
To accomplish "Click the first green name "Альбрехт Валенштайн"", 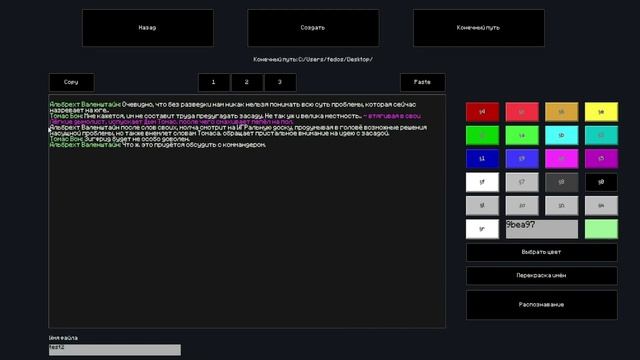I will (85, 104).
